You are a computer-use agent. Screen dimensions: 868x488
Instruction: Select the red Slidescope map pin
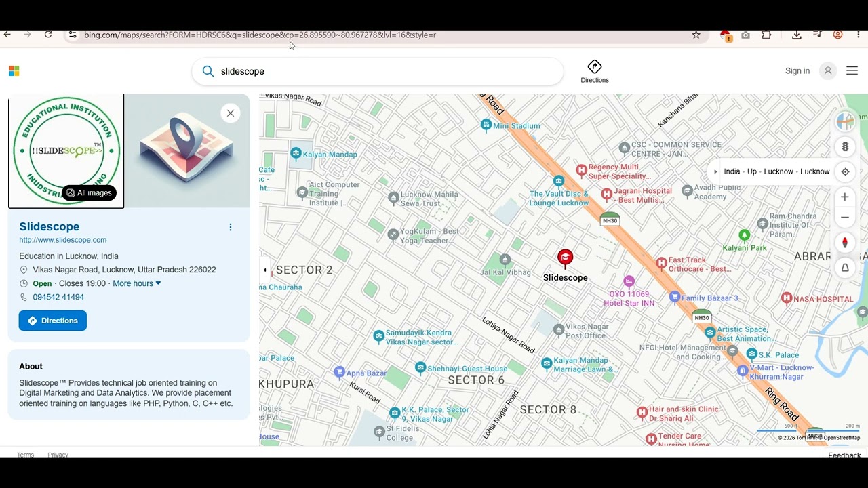pos(565,258)
